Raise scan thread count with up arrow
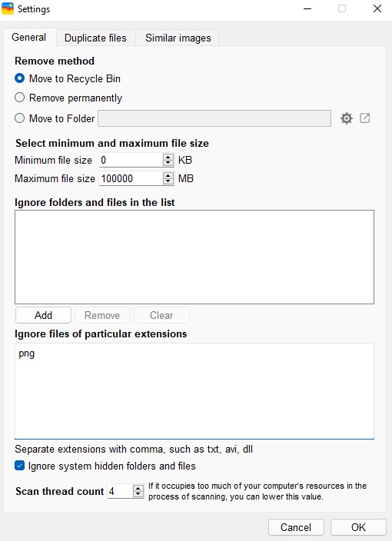The image size is (392, 541). [138, 488]
